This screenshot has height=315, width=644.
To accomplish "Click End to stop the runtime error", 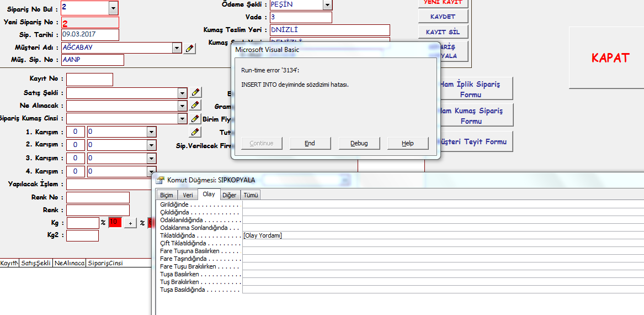I will (310, 143).
